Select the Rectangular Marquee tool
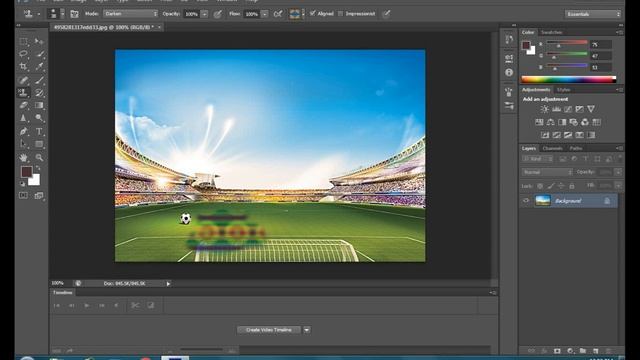This screenshot has width=640, height=360. pyautogui.click(x=24, y=41)
